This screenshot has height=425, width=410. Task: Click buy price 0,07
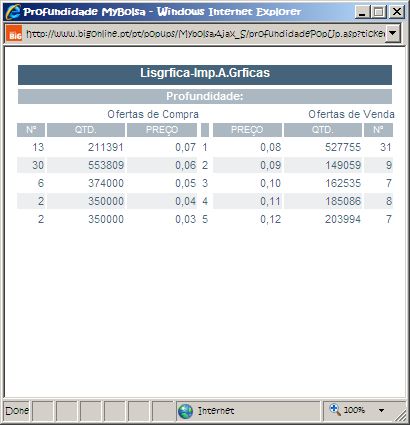tap(186, 147)
